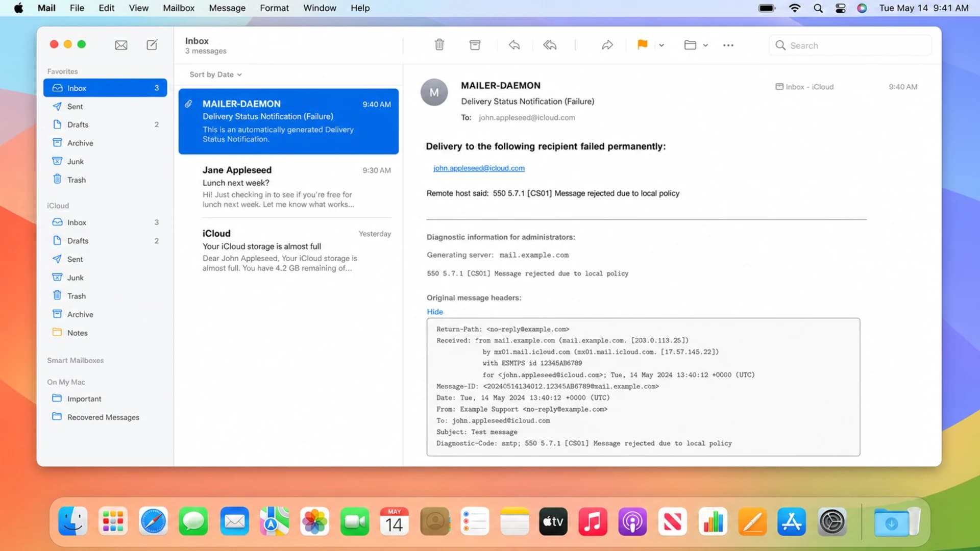Select the Jane Appleseed Lunch next week message
980x551 pixels.
pos(288,187)
